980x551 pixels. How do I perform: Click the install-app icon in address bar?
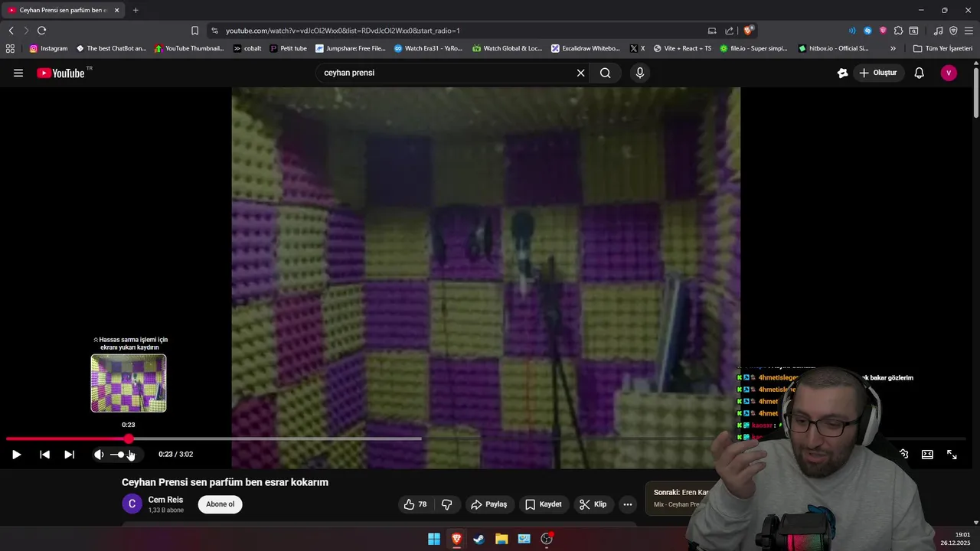point(712,31)
